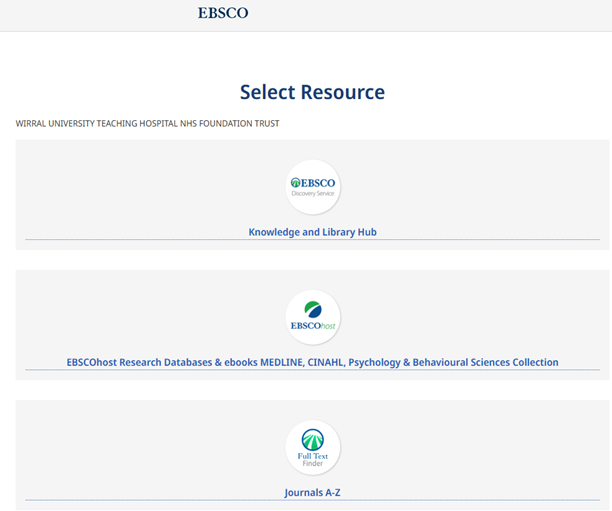Open the EBSCOhost logo icon

pos(313,317)
